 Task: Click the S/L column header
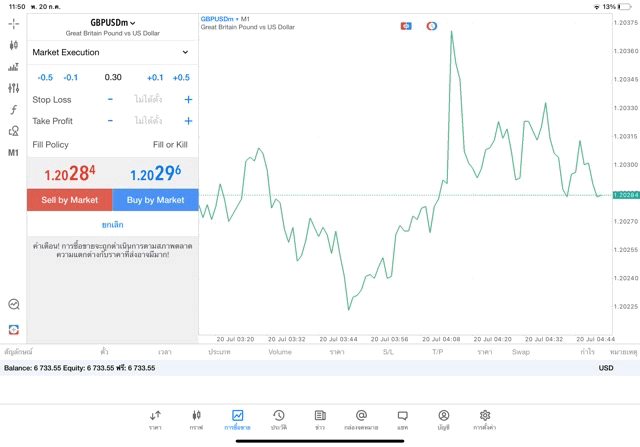(x=388, y=352)
